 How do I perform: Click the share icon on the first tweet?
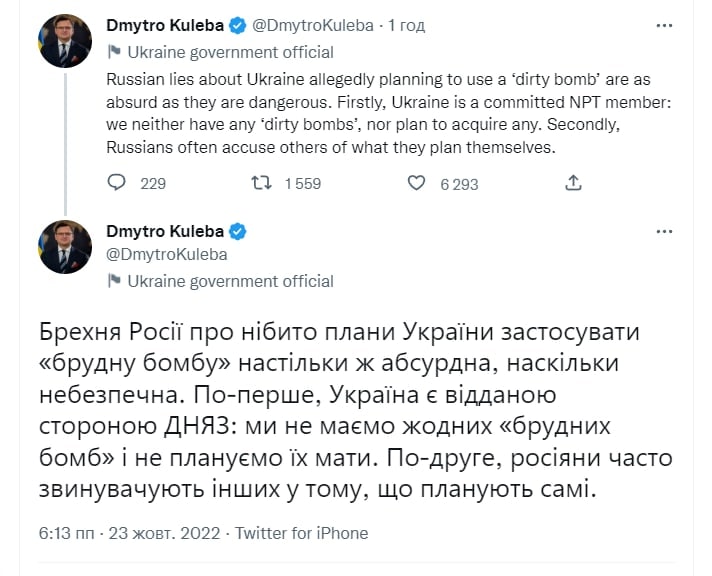(573, 183)
